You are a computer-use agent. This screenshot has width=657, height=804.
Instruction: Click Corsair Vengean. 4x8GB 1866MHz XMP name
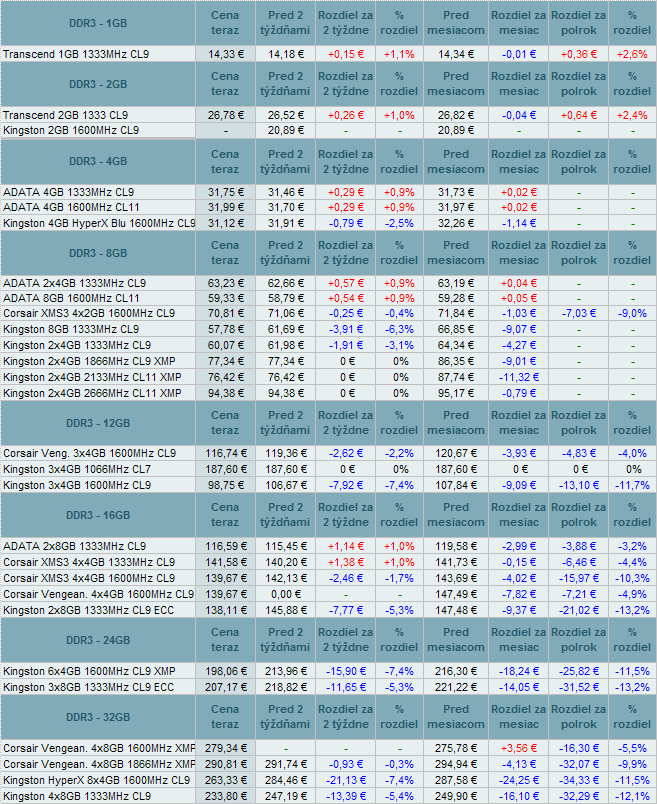[99, 764]
